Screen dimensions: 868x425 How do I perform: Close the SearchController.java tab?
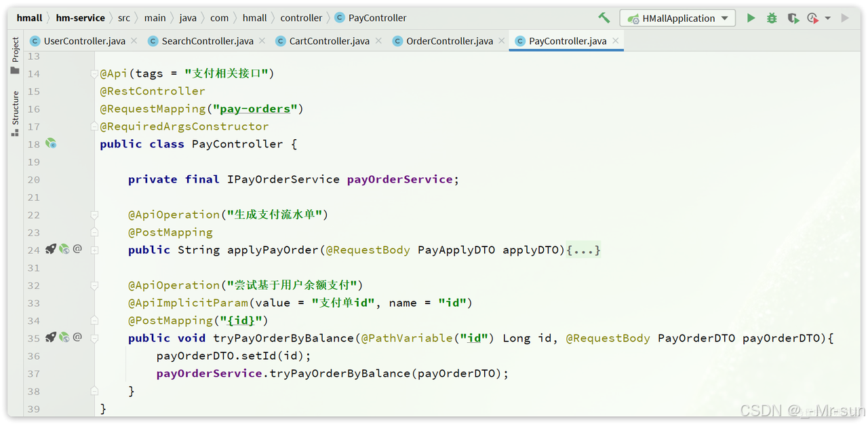[x=260, y=41]
